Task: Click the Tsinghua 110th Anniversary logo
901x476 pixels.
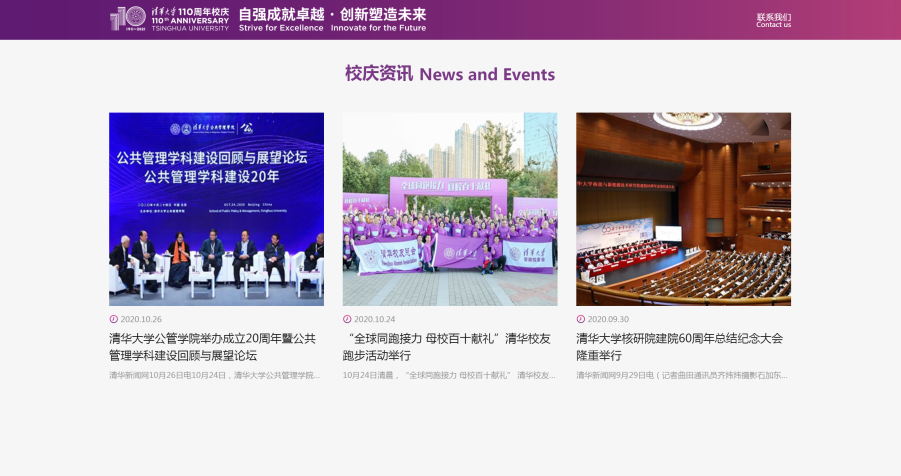Action: tap(170, 19)
